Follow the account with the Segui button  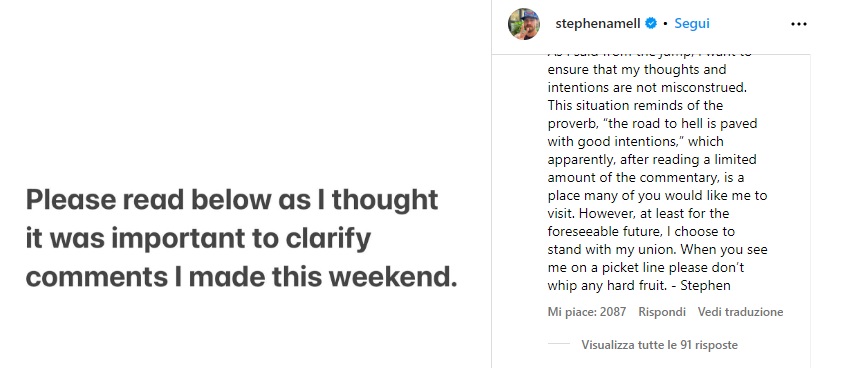coord(692,24)
